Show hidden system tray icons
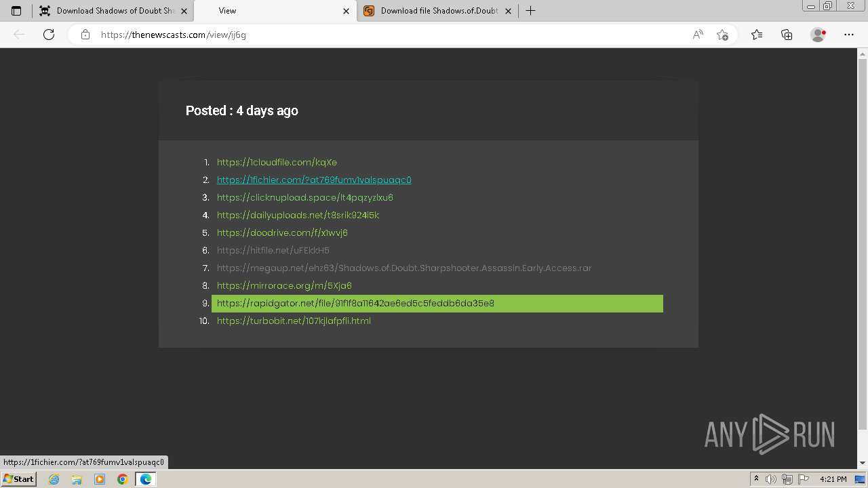The image size is (868, 488). coord(756,479)
